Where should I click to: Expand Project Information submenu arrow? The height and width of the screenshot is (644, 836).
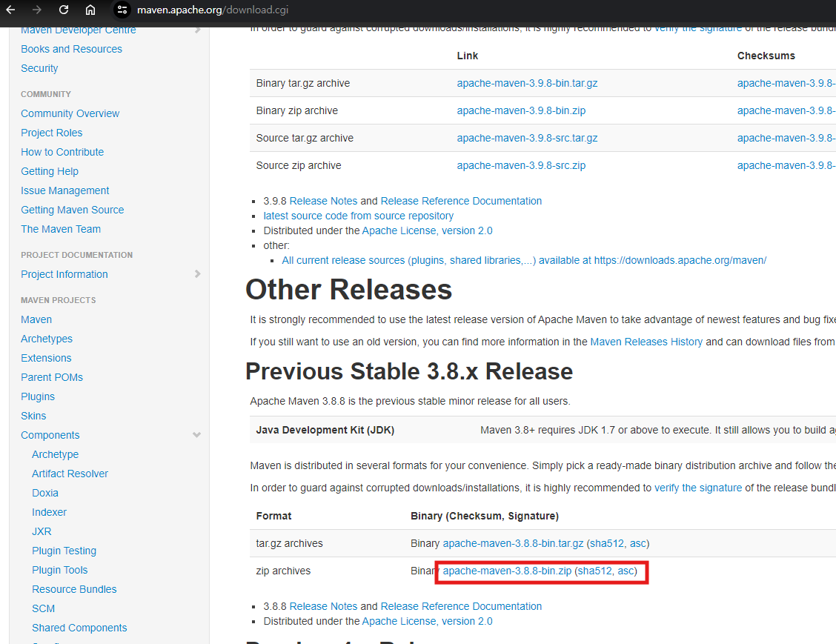coord(197,274)
